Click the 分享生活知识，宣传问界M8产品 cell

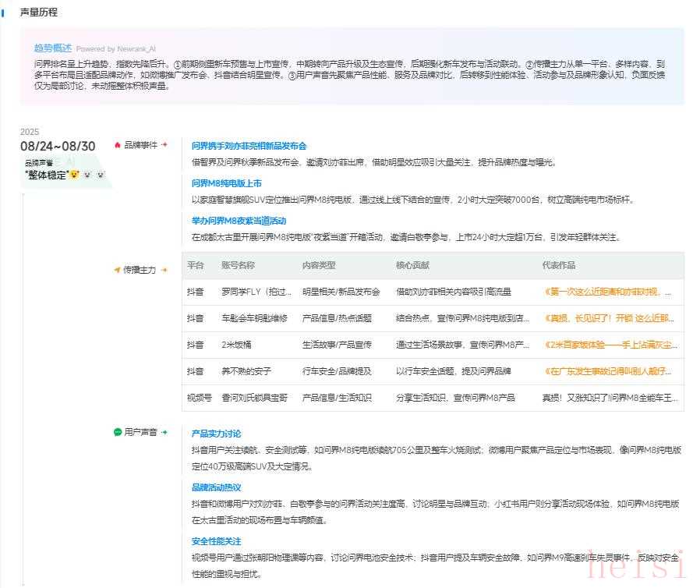(x=455, y=398)
